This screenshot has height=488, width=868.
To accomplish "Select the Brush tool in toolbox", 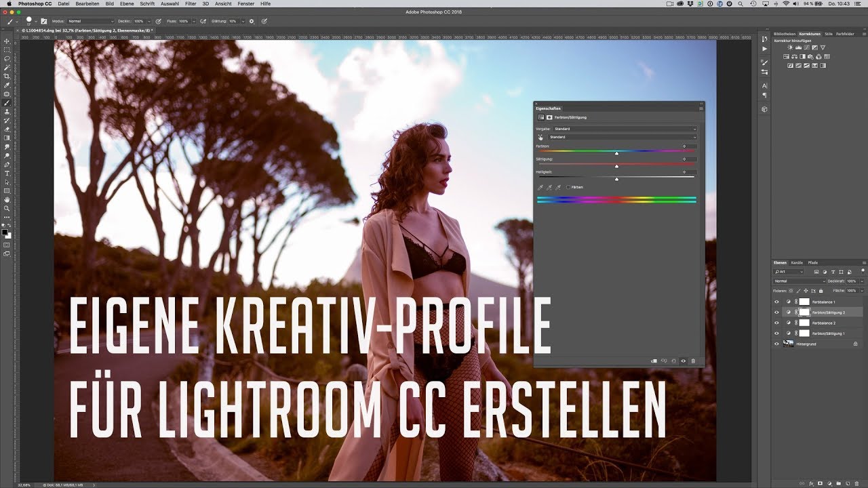I will [x=7, y=102].
